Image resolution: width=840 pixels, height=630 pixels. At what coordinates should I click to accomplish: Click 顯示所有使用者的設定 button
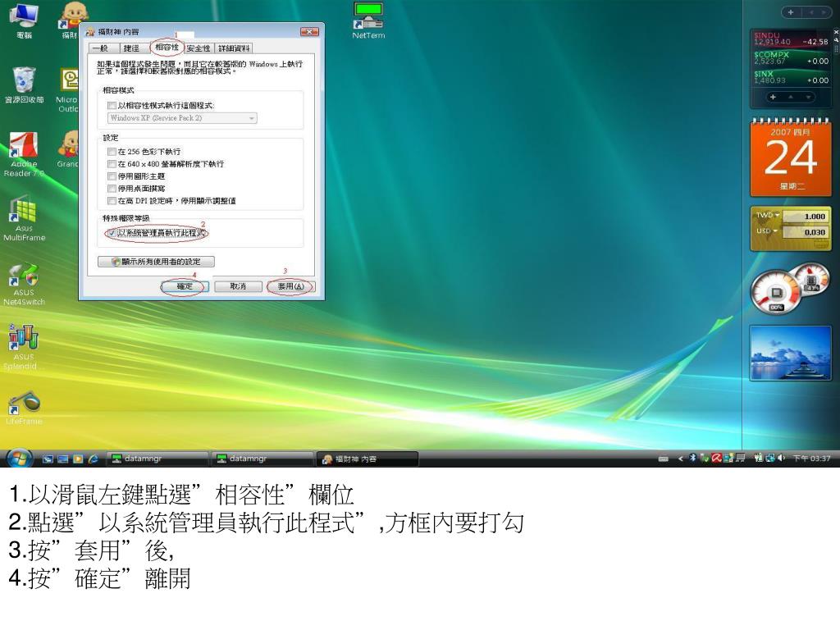click(x=157, y=262)
